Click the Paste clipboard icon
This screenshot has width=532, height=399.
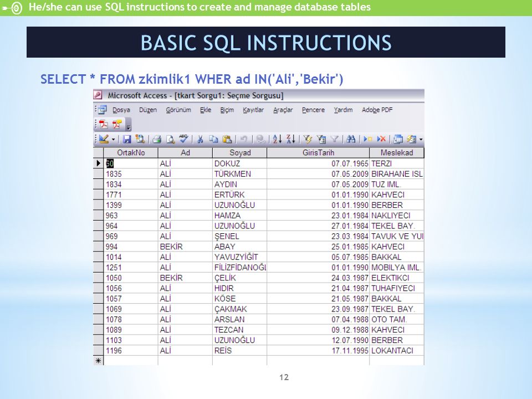click(227, 139)
